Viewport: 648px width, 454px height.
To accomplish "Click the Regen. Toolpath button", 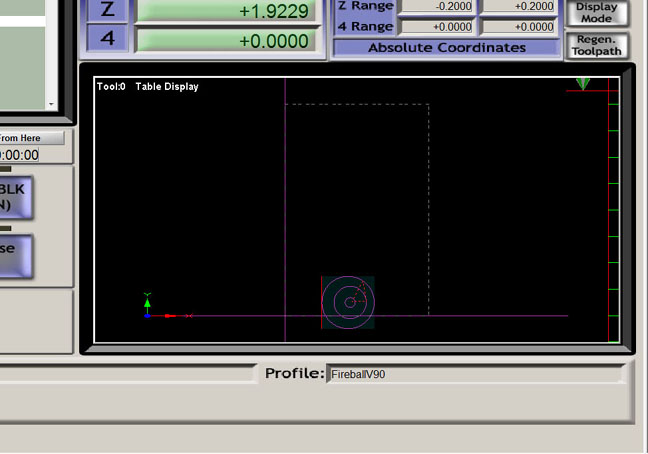I will pos(597,45).
